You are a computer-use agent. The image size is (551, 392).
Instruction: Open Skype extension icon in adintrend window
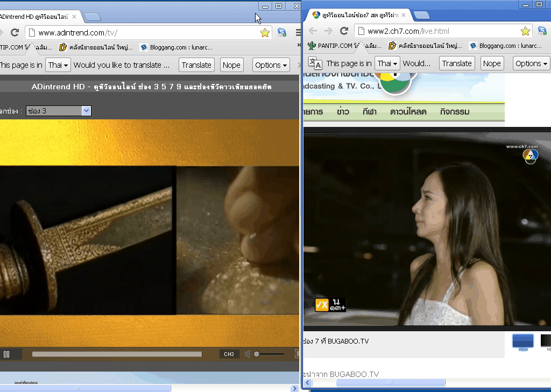pyautogui.click(x=282, y=33)
